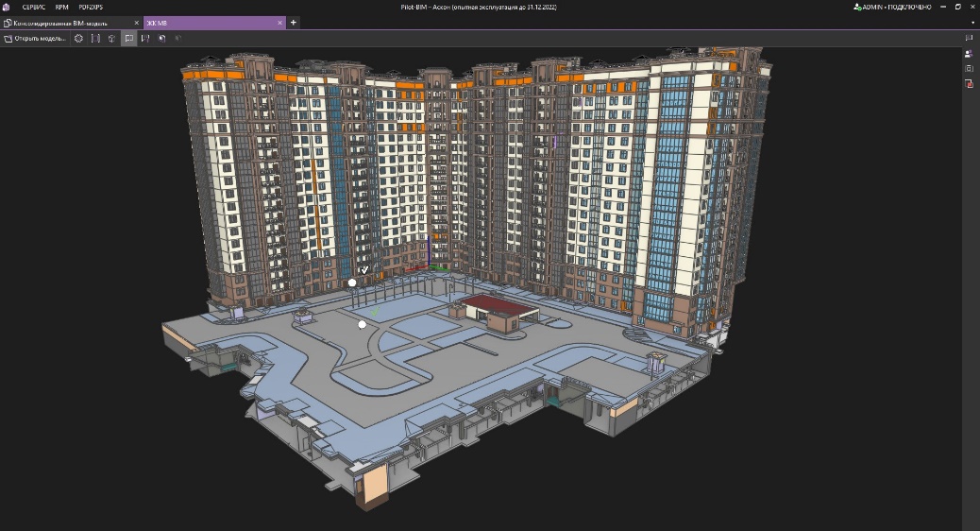
Task: Expand the tab list dropdown arrow
Action: tap(972, 23)
